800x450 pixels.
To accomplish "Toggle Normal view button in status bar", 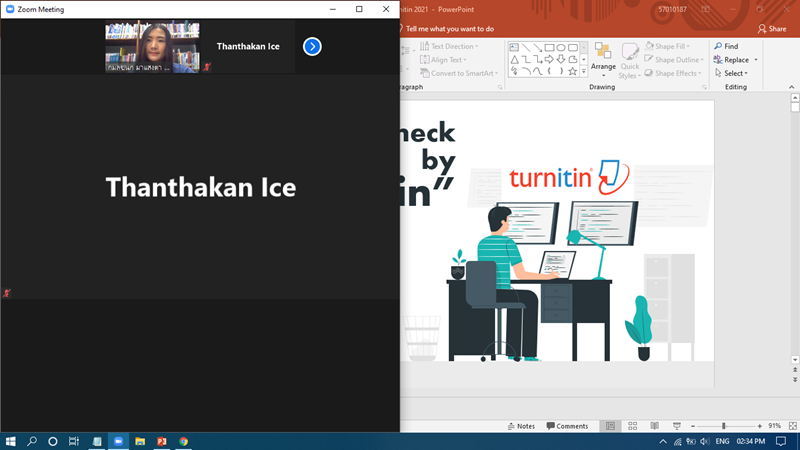I will pyautogui.click(x=610, y=426).
